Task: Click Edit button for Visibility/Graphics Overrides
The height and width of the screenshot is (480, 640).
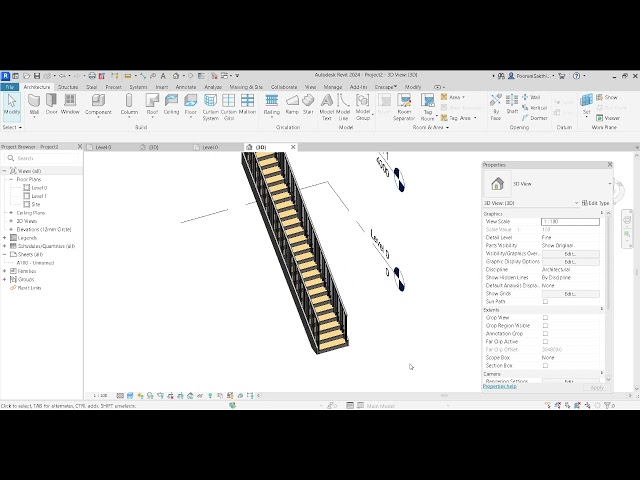Action: pyautogui.click(x=570, y=253)
